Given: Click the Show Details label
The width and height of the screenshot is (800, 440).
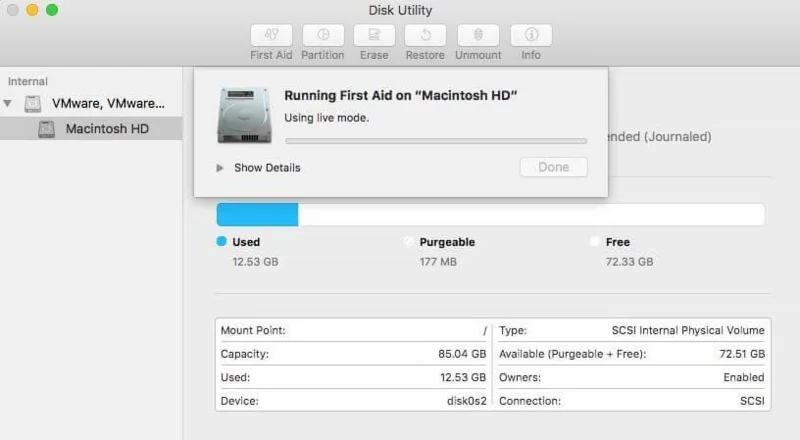Looking at the screenshot, I should tap(267, 168).
